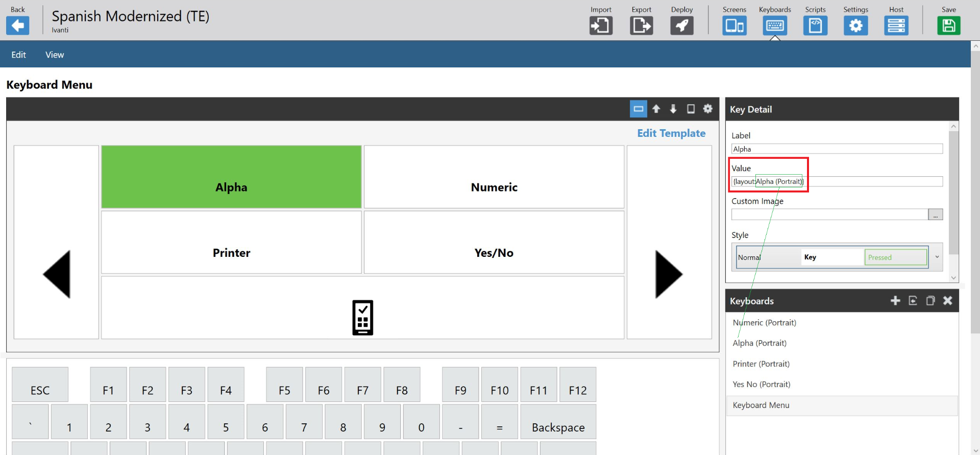Add a new keyboard with the plus icon

pos(895,301)
